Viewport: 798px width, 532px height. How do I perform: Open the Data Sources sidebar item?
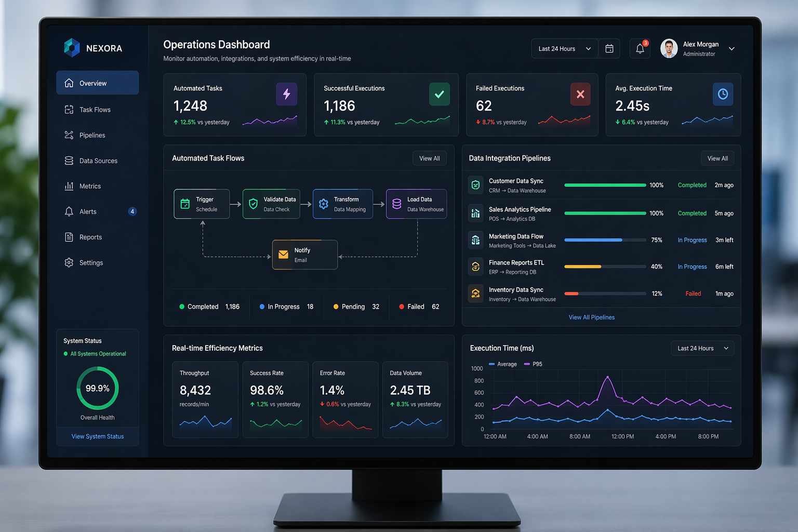coord(98,161)
